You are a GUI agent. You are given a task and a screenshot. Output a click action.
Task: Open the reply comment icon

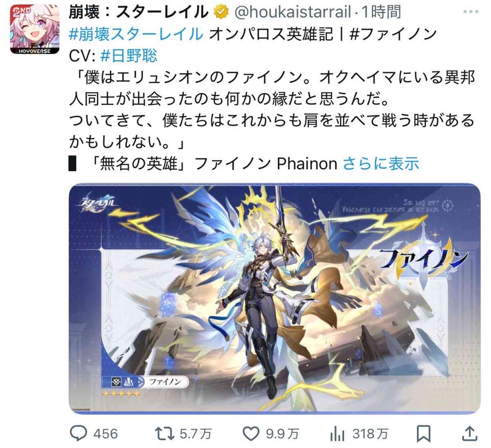(79, 433)
